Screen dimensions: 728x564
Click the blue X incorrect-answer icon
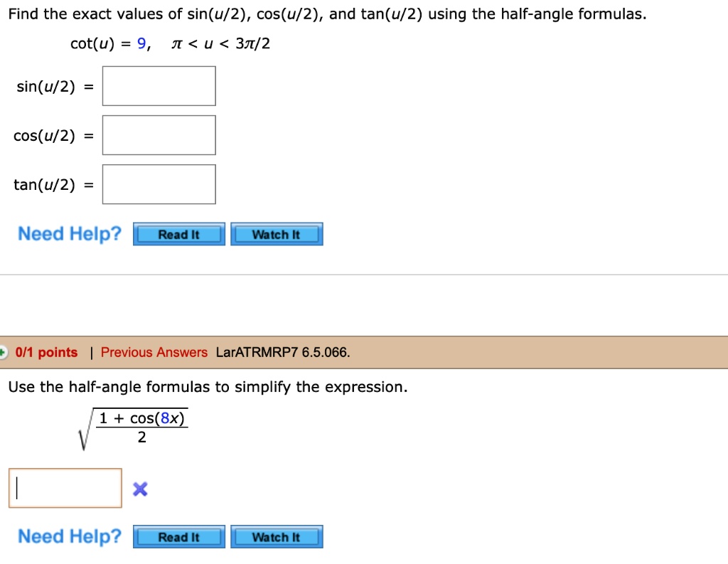139,489
